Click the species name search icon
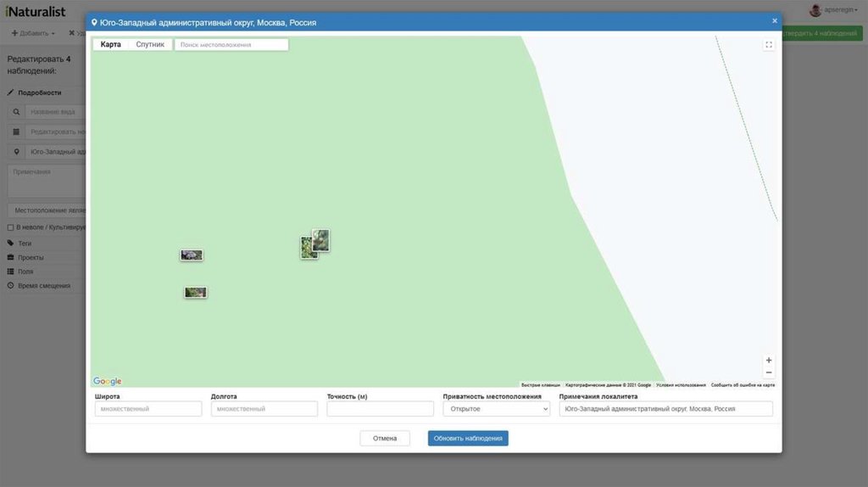The height and width of the screenshot is (487, 868). click(16, 112)
